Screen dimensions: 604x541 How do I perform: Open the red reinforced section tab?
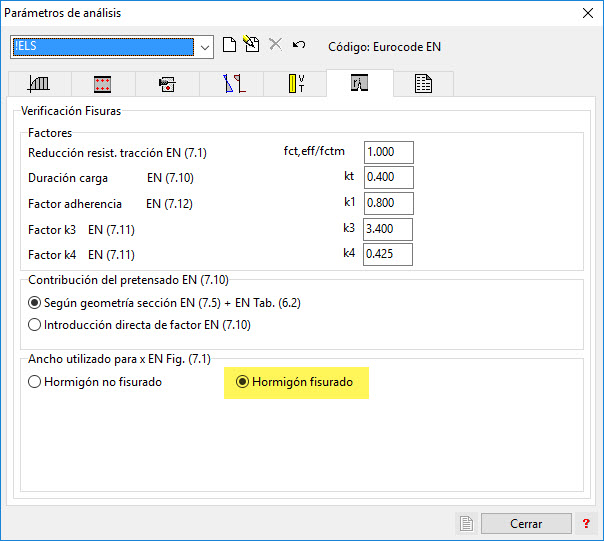tap(102, 85)
